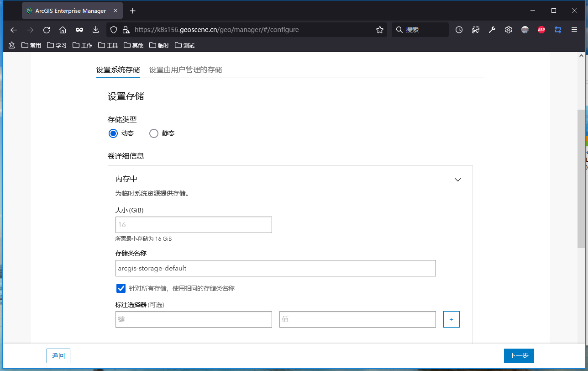Bookmark this page with the star icon
The image size is (588, 371).
[x=380, y=30]
